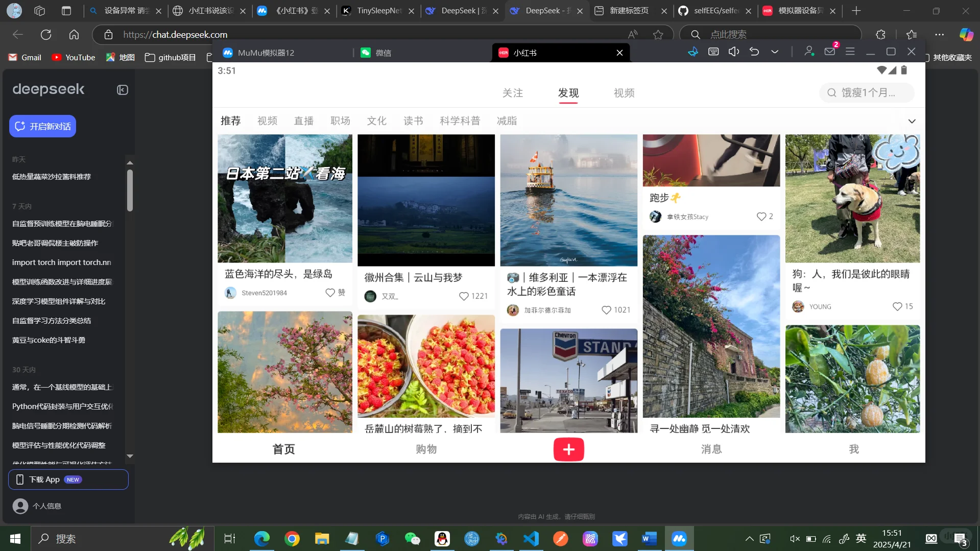
Task: Open keyboard mapping in MuMu toolbar
Action: click(x=713, y=52)
